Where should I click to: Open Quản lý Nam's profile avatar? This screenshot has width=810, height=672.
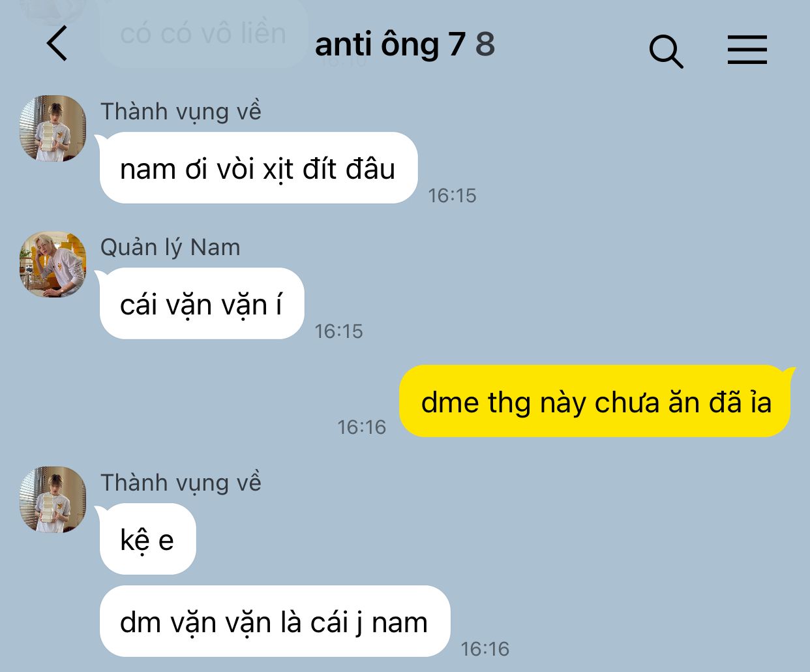click(53, 264)
